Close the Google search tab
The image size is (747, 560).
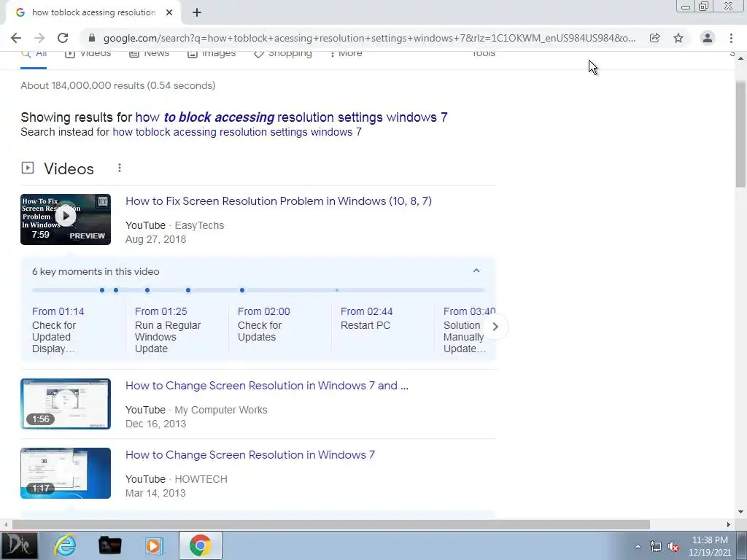click(x=169, y=12)
